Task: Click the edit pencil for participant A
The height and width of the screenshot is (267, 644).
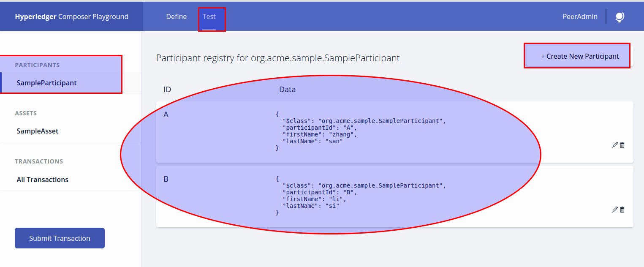Action: click(x=614, y=145)
